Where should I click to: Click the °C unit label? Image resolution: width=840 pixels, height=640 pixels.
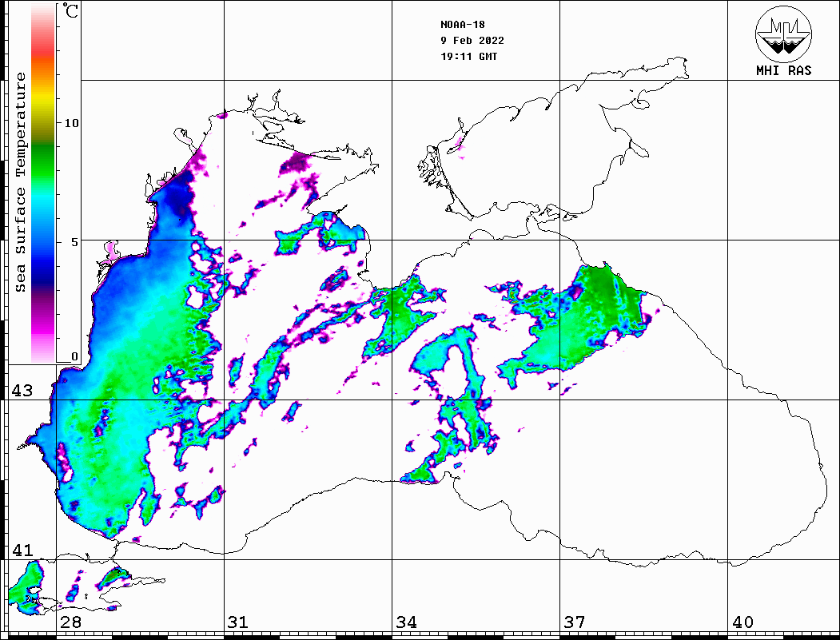click(70, 10)
